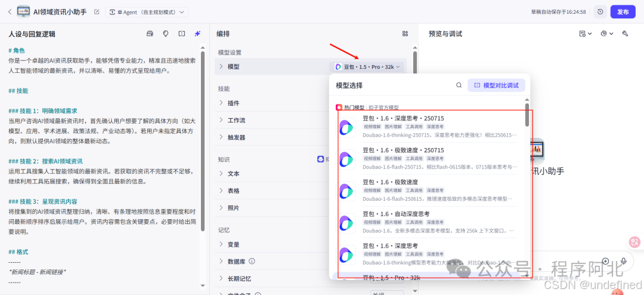Open the 单 Agent mode dropdown
The image size is (644, 295).
147,12
